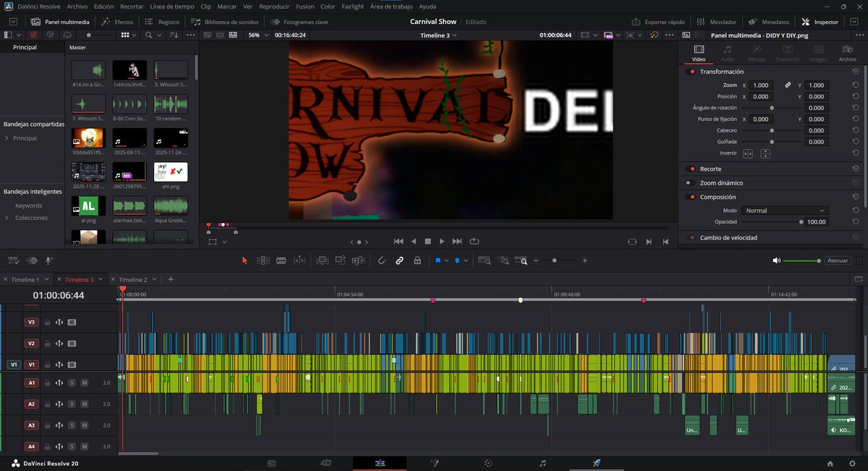Open the Color page icon at bottom
Viewport: 868px width, 471px height.
[488, 463]
